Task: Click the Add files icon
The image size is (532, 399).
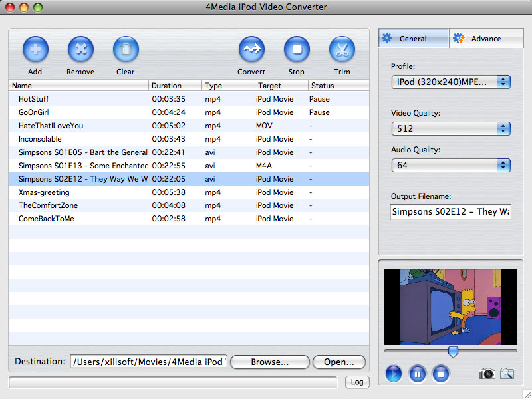Action: point(35,50)
